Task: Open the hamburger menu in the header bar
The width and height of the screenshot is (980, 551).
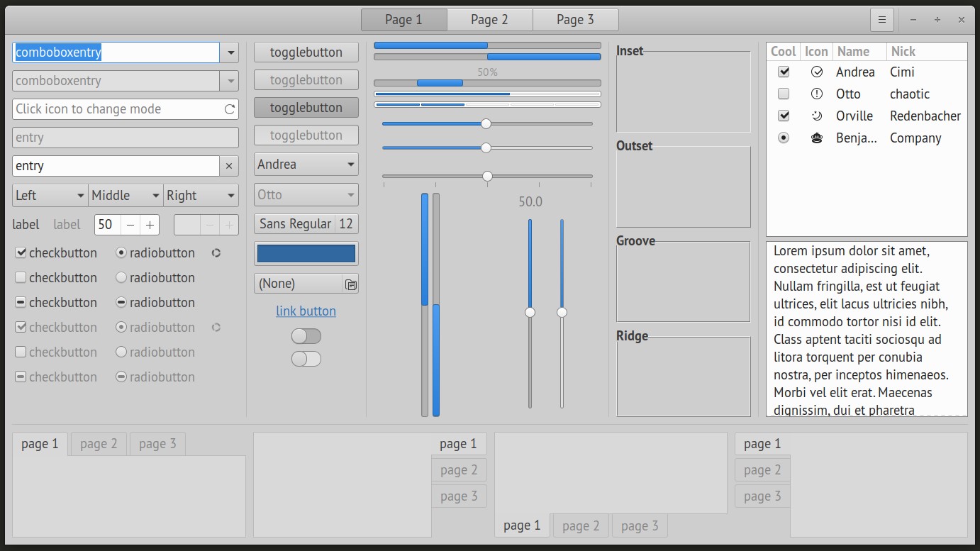Action: 881,20
